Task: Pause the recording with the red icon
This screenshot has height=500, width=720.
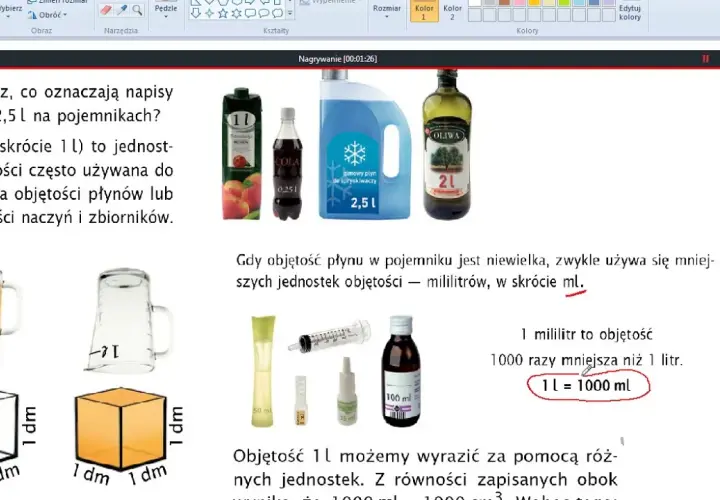Action: 706,59
